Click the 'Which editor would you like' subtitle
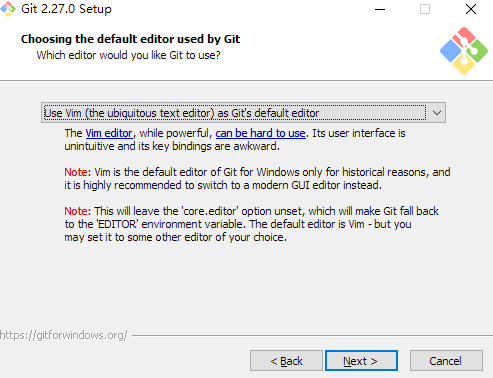This screenshot has height=378, width=493. 128,55
